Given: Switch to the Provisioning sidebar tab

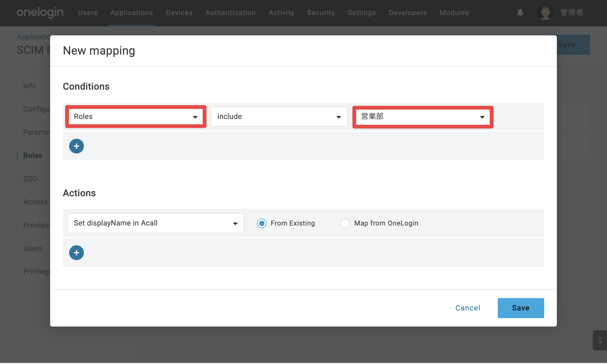Looking at the screenshot, I should [x=36, y=225].
